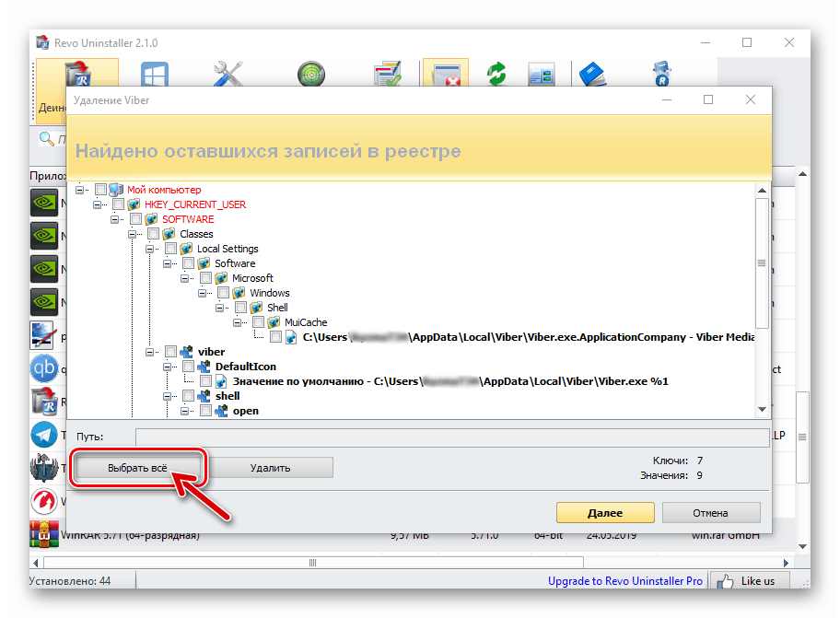Viewport: 840px width, 618px height.
Task: Check the bold viber key checkbox
Action: (x=171, y=351)
